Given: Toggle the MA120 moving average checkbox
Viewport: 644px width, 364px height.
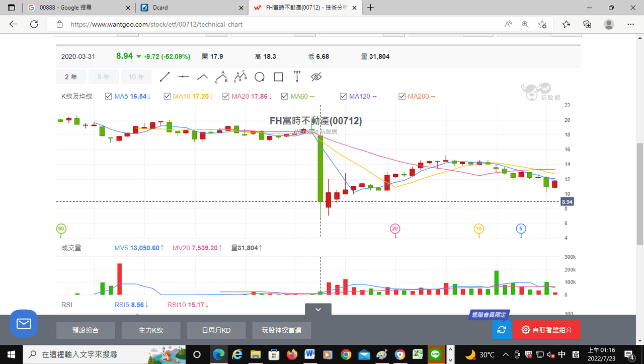Looking at the screenshot, I should [344, 96].
